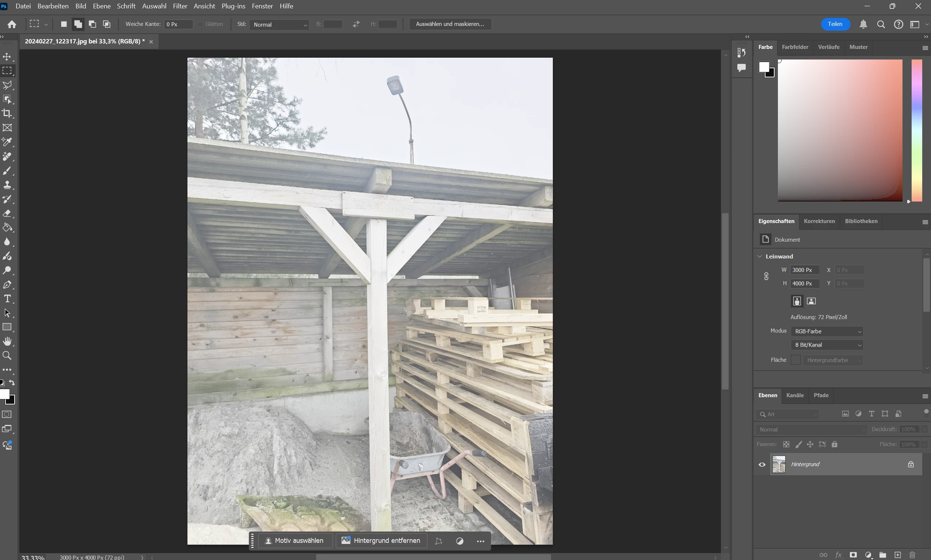The width and height of the screenshot is (931, 560).
Task: Toggle the width-height link chain icon
Action: (x=766, y=277)
